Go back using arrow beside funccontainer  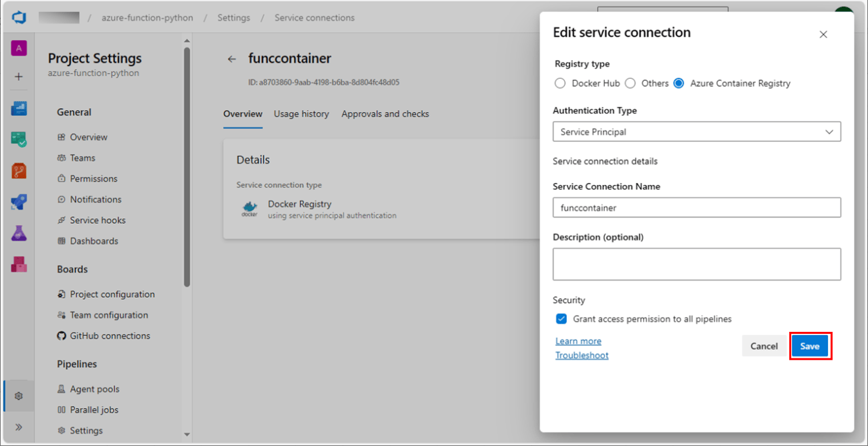(232, 59)
